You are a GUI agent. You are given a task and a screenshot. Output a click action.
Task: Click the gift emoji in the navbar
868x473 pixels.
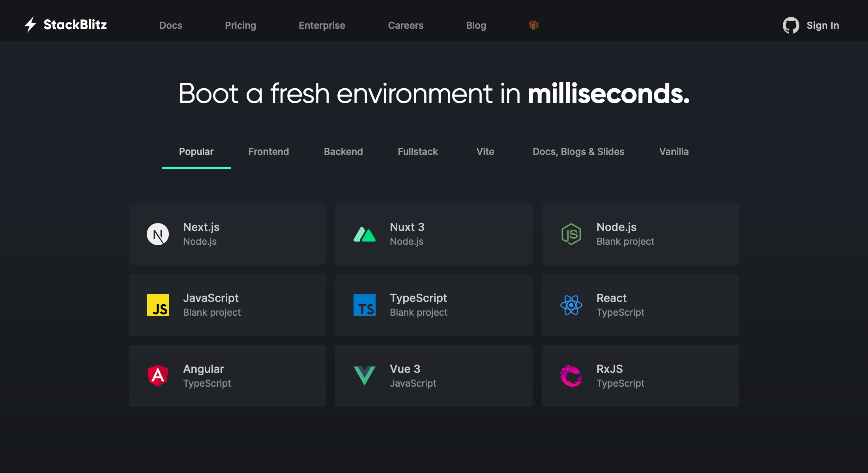click(533, 25)
